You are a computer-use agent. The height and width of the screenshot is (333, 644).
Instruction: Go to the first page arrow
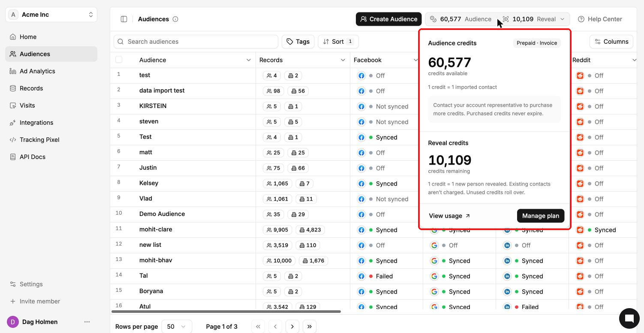258,327
